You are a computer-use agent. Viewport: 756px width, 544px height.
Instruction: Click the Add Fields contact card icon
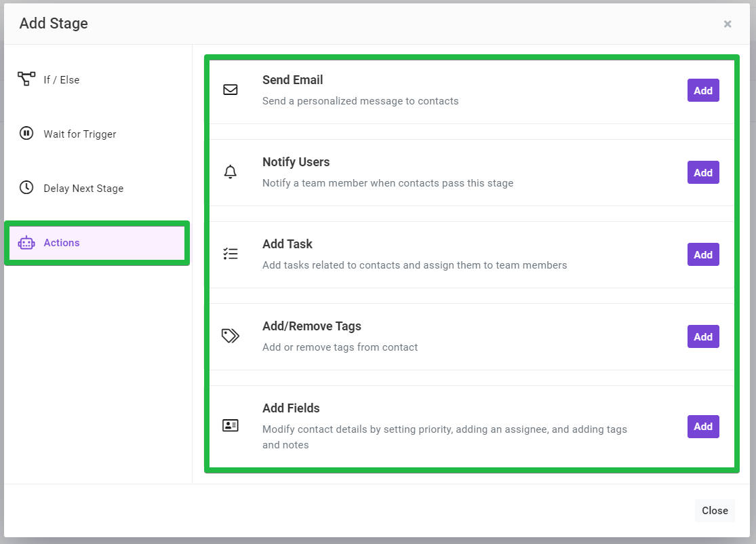(x=231, y=425)
